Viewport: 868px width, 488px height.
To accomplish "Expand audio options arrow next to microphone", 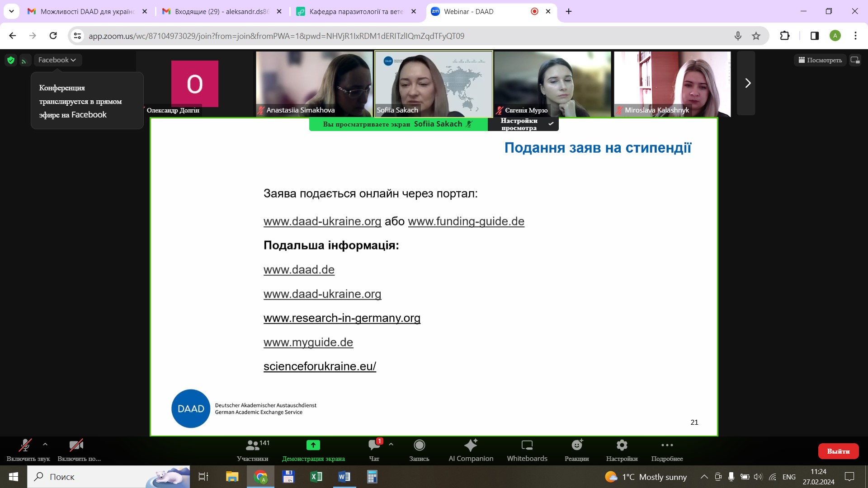I will (x=45, y=445).
